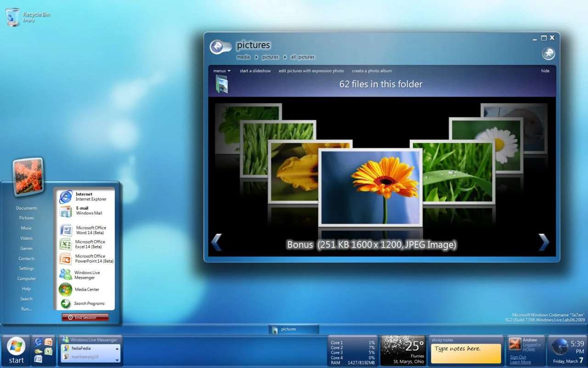
Task: Select the center orange gerbera photo
Action: pos(370,187)
